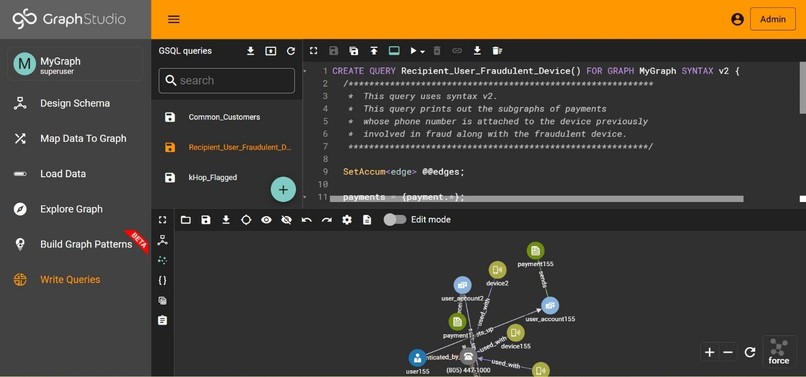Click the crosshair locate-vertex icon

click(x=246, y=220)
